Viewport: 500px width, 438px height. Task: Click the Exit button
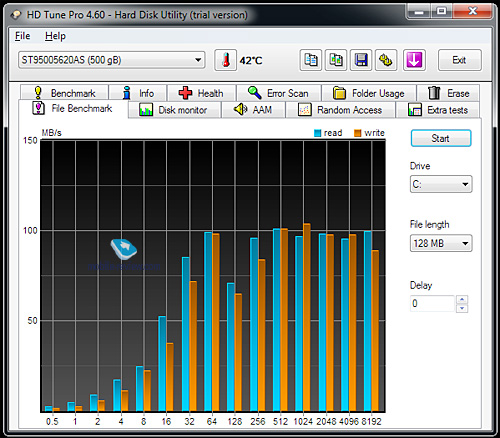point(460,60)
